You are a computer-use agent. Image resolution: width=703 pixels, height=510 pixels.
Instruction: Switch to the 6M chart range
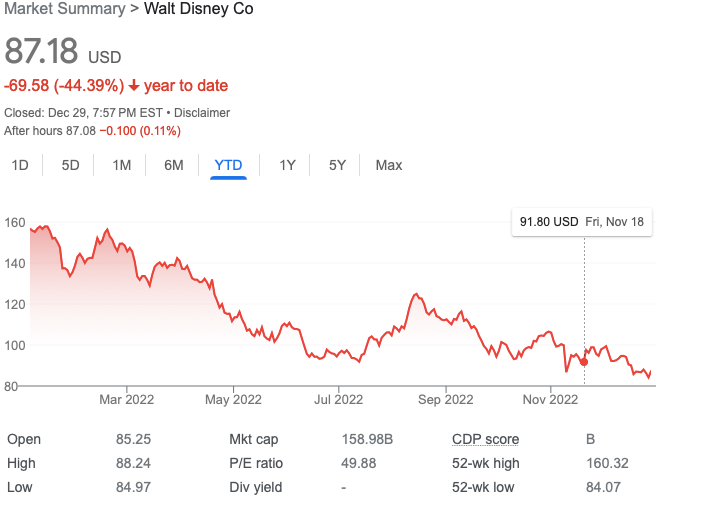click(174, 165)
